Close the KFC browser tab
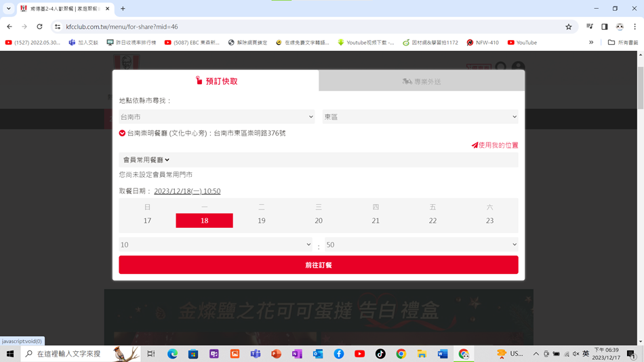 coord(107,9)
